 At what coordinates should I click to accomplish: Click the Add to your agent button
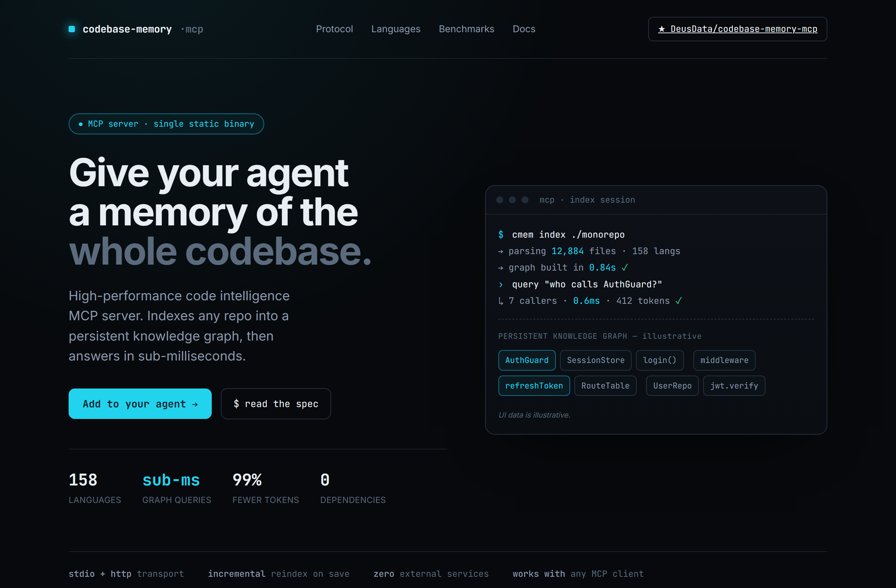coord(140,404)
